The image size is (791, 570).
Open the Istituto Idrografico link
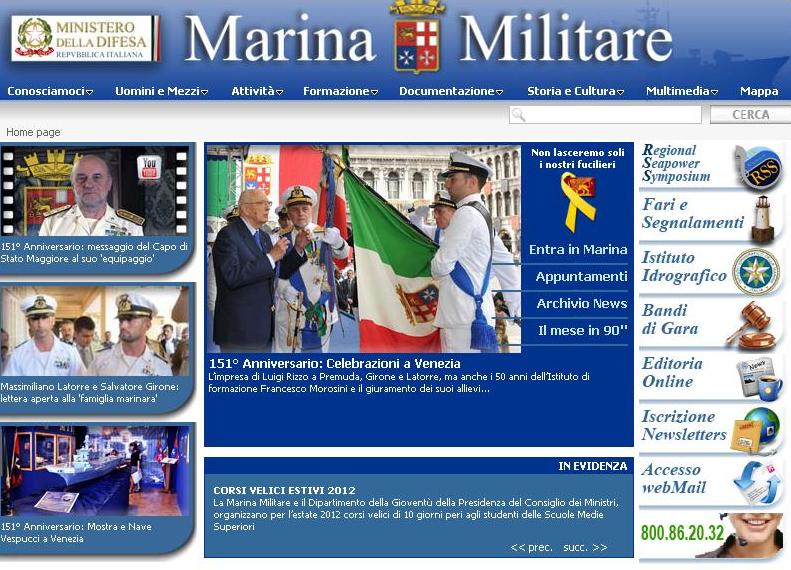point(684,267)
